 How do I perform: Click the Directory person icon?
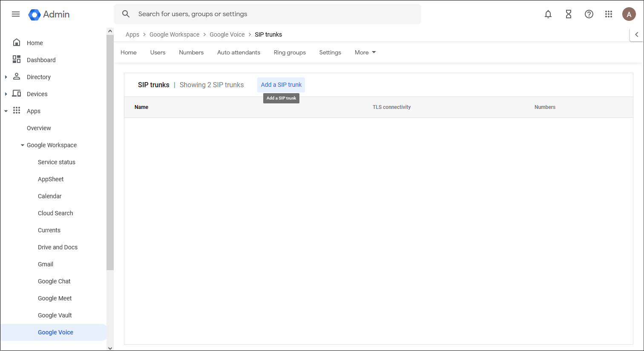(x=17, y=76)
